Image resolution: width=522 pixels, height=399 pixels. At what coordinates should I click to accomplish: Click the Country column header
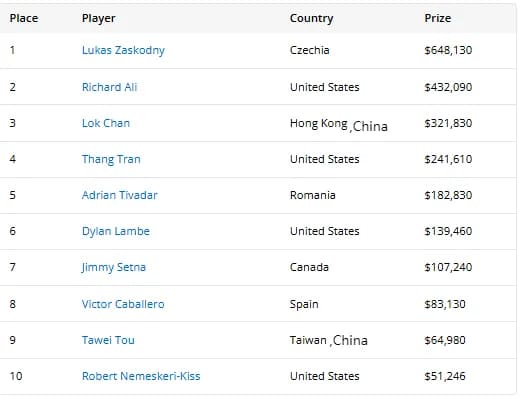(311, 18)
